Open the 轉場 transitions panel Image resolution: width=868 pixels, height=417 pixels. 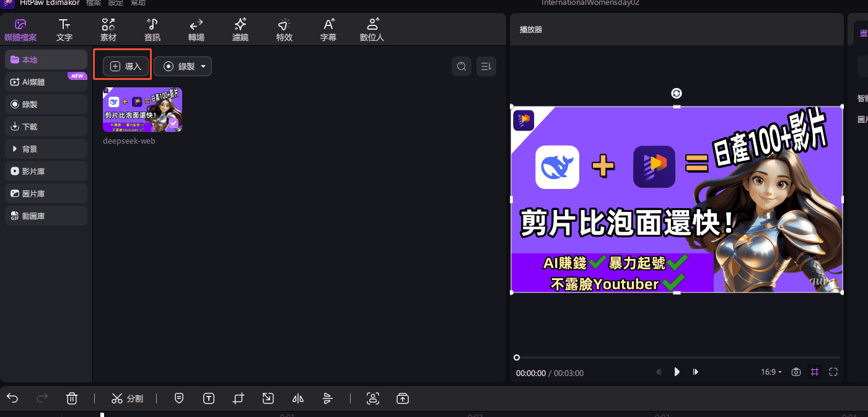pyautogui.click(x=196, y=29)
